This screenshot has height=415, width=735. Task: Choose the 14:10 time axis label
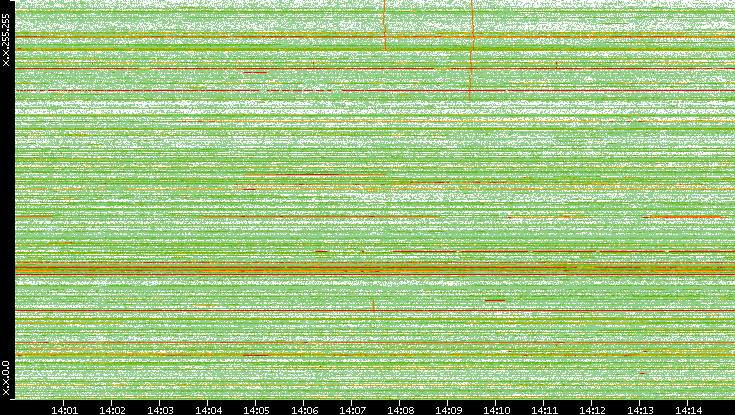point(496,410)
